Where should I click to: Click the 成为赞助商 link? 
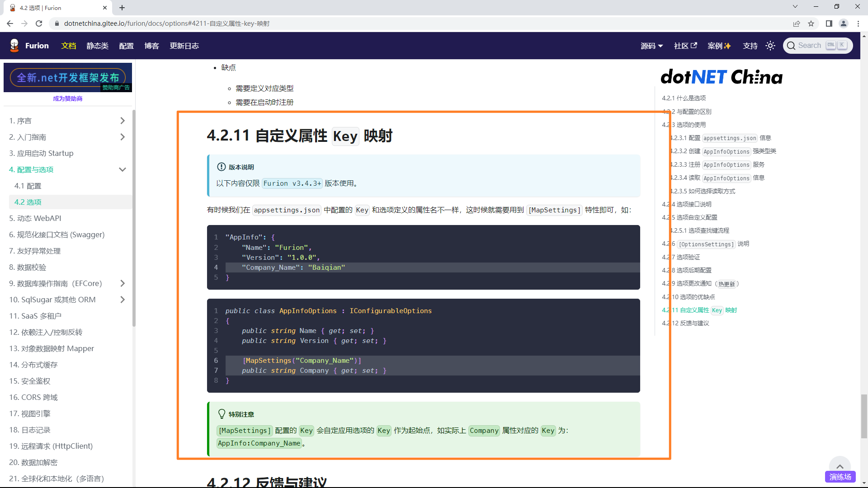coord(67,99)
